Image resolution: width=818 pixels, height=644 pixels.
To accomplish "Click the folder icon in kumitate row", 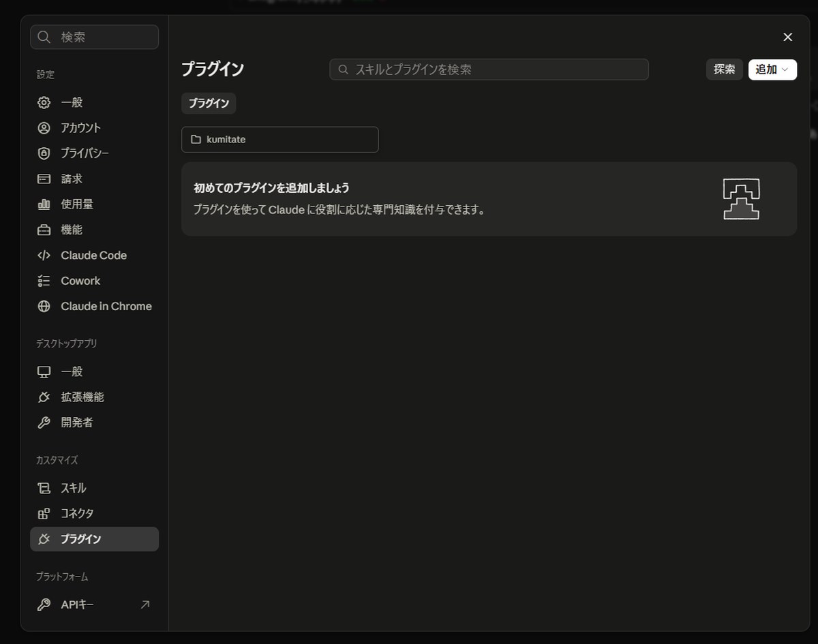I will pyautogui.click(x=196, y=140).
